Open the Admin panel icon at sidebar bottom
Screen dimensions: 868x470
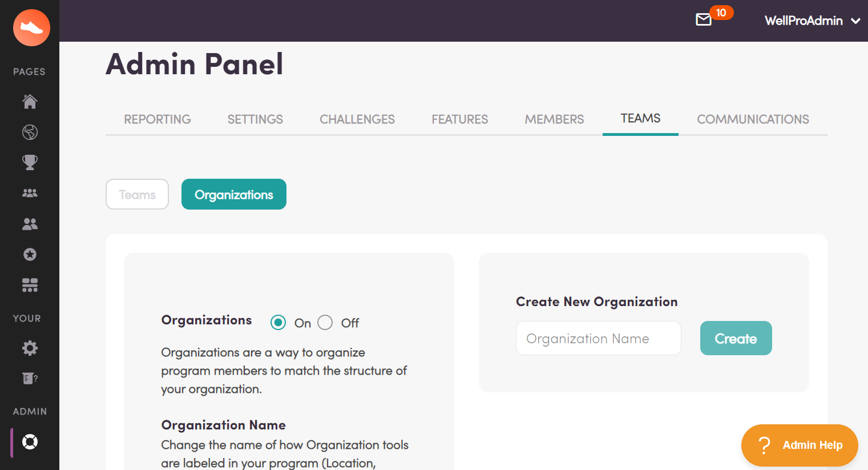(x=30, y=441)
